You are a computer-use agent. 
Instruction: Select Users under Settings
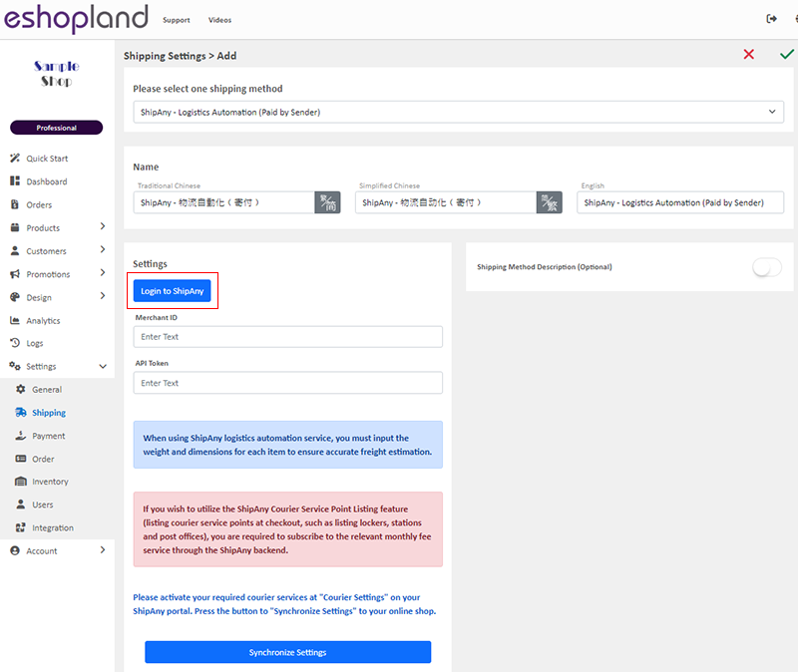point(42,504)
